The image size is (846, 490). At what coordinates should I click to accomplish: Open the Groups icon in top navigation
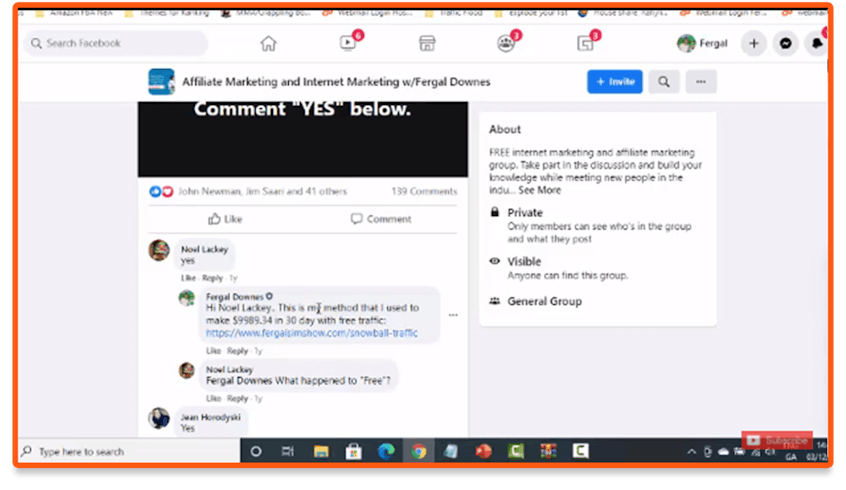coord(506,43)
